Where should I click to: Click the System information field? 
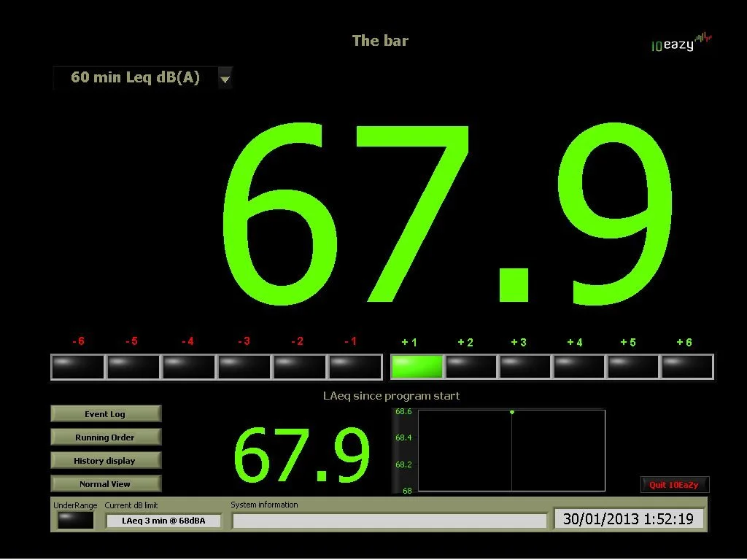[390, 520]
